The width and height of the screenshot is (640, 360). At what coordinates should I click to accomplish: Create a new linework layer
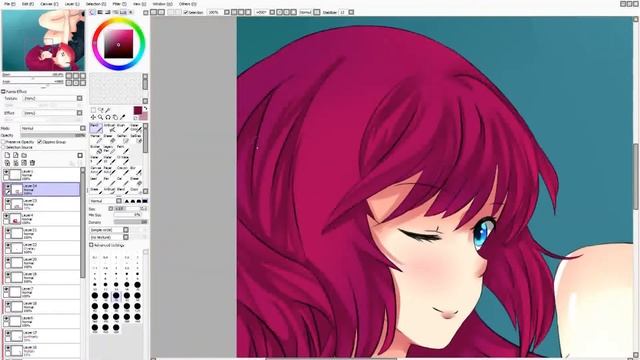click(16, 155)
